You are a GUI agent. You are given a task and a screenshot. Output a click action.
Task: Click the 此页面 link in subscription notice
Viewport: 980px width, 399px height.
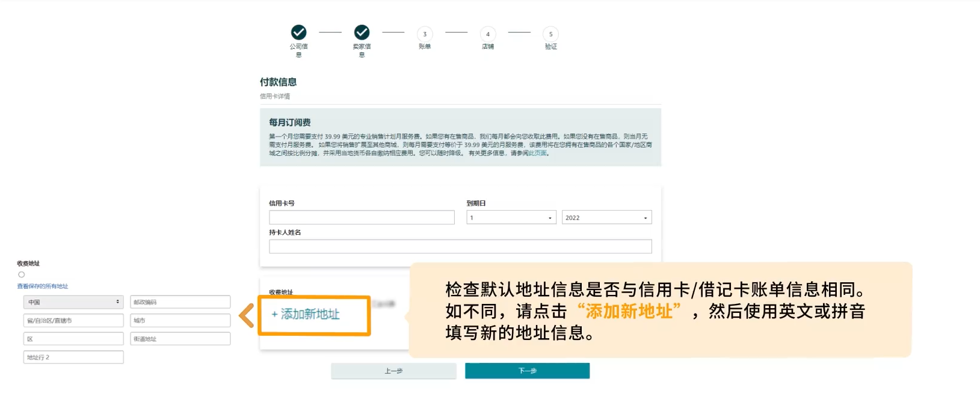click(538, 153)
